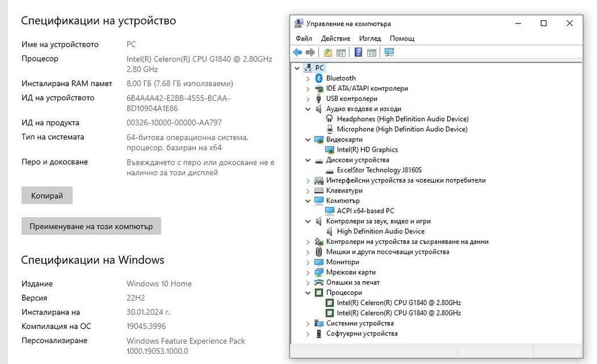Click the RAM value 8,00 ГБ
The image size is (597, 364).
point(180,84)
